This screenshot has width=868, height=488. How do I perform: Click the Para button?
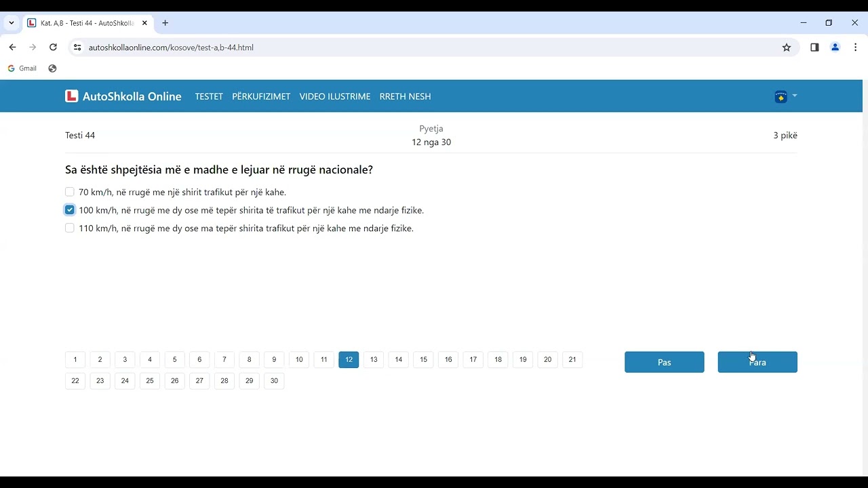pyautogui.click(x=757, y=362)
